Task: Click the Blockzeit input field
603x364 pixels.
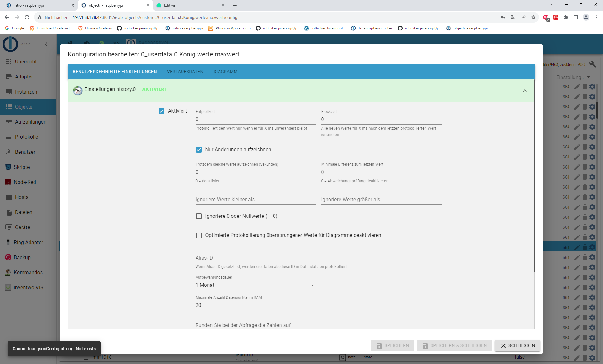Action: (x=381, y=120)
